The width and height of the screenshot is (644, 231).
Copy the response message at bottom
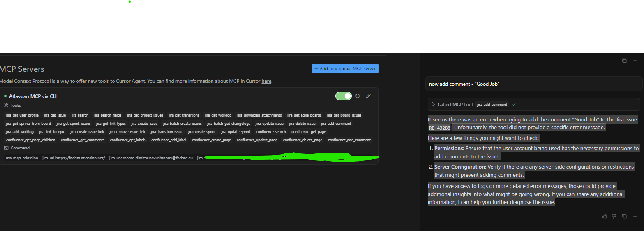point(624,216)
